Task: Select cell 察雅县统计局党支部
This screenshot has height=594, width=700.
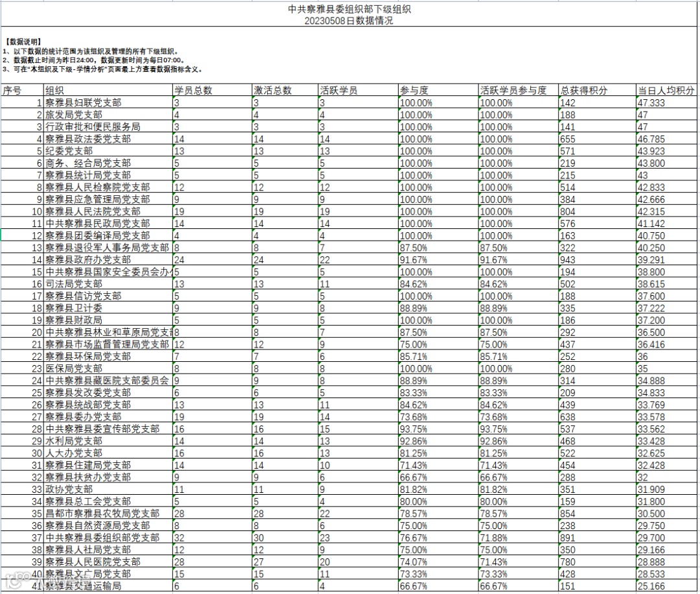Action: click(108, 175)
